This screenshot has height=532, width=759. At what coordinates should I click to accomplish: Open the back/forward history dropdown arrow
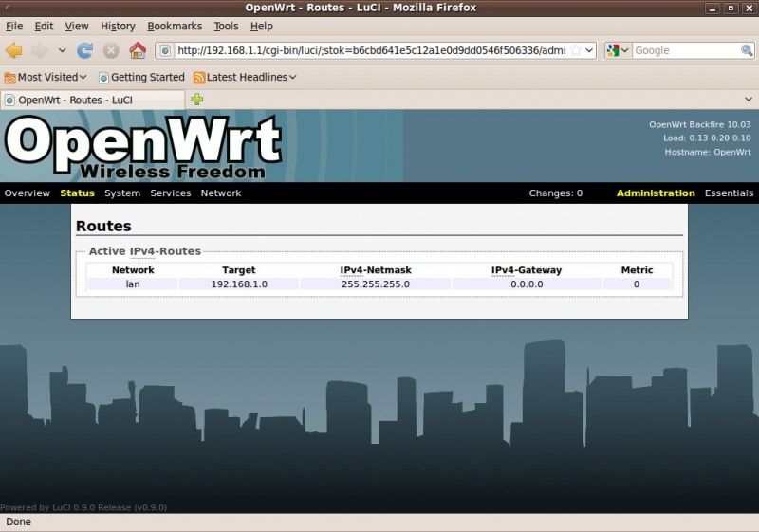click(x=63, y=50)
